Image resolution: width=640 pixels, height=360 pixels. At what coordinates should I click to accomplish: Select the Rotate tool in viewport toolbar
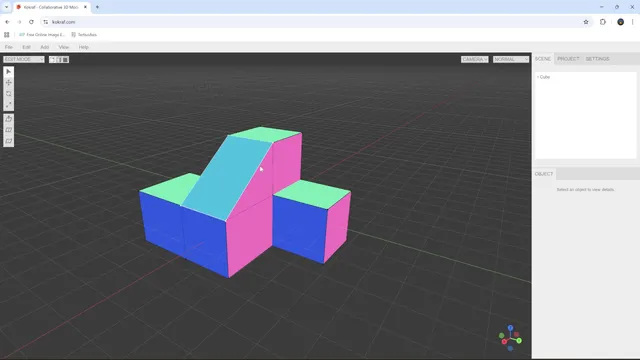(9, 94)
